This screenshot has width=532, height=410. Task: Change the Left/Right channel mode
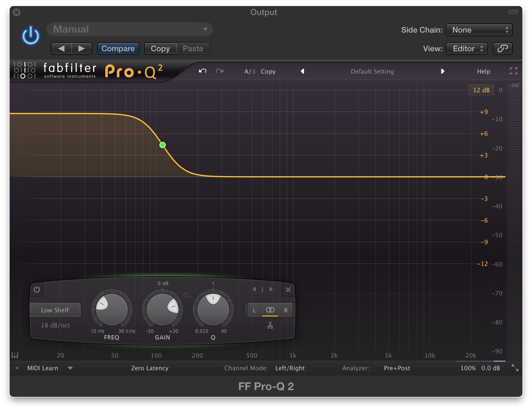point(290,368)
